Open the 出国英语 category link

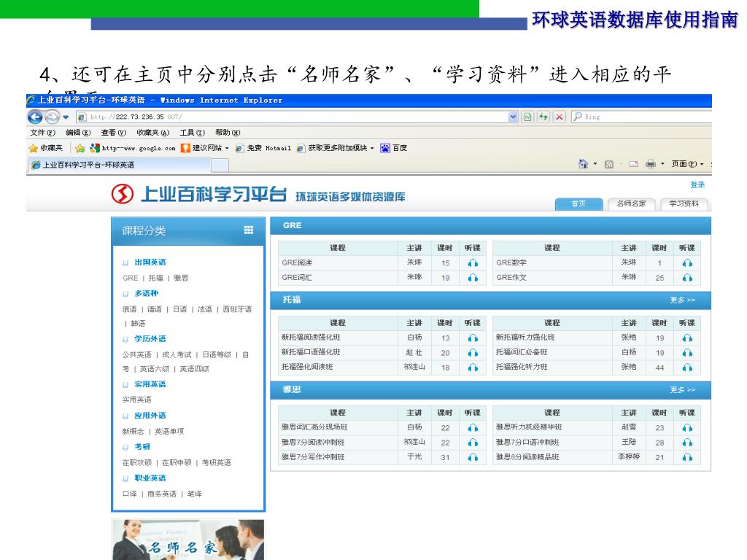tap(150, 262)
